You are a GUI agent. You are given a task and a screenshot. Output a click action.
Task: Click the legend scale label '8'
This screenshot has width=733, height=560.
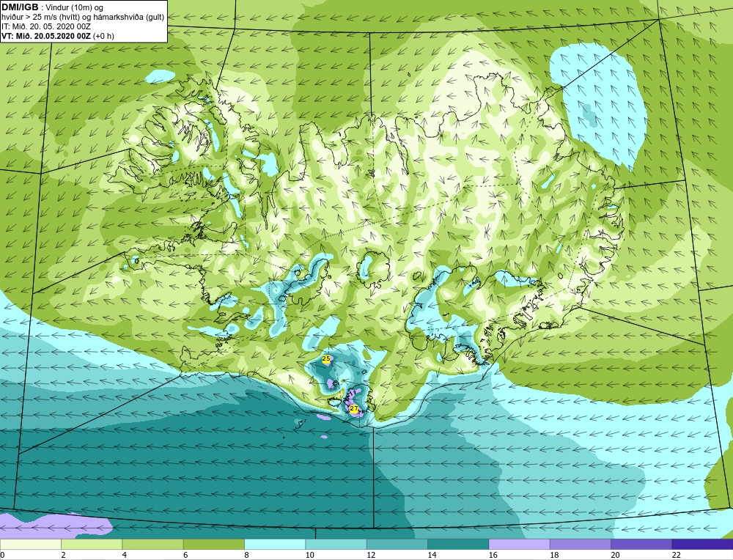(246, 555)
